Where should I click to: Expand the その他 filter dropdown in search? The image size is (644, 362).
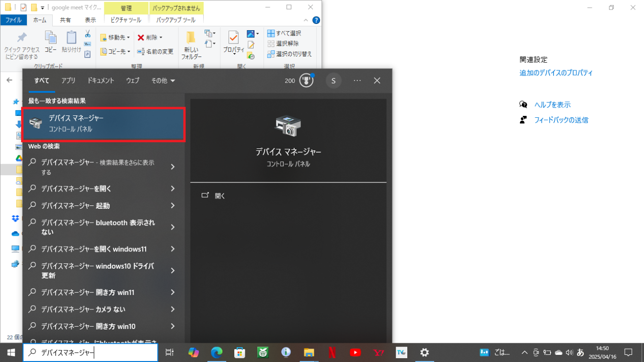pyautogui.click(x=163, y=80)
